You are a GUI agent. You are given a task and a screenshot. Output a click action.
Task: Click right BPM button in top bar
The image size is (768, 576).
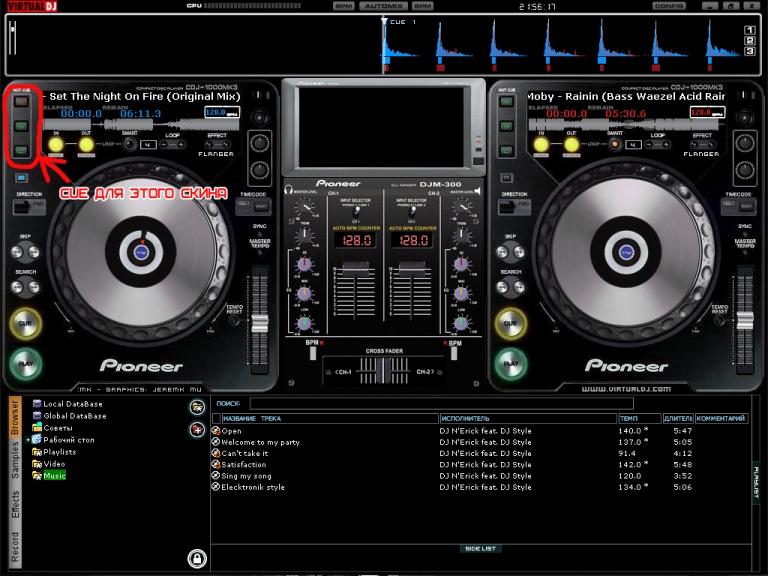(423, 6)
